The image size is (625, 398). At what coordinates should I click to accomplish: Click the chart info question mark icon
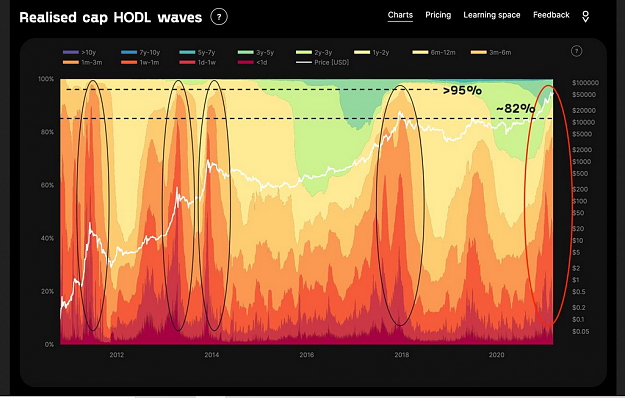(576, 51)
